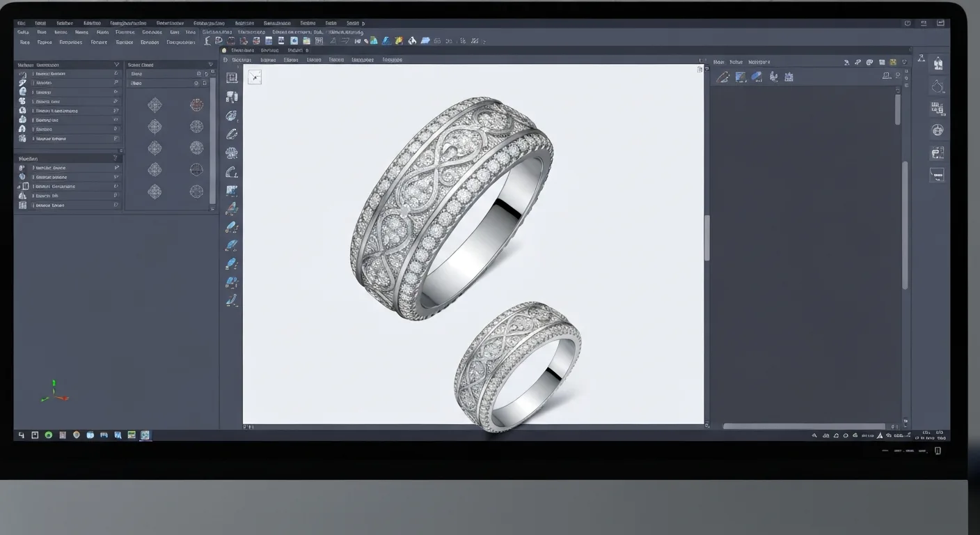980x535 pixels.
Task: Click the blue oval icon in the right panel toolbar
Action: (757, 77)
